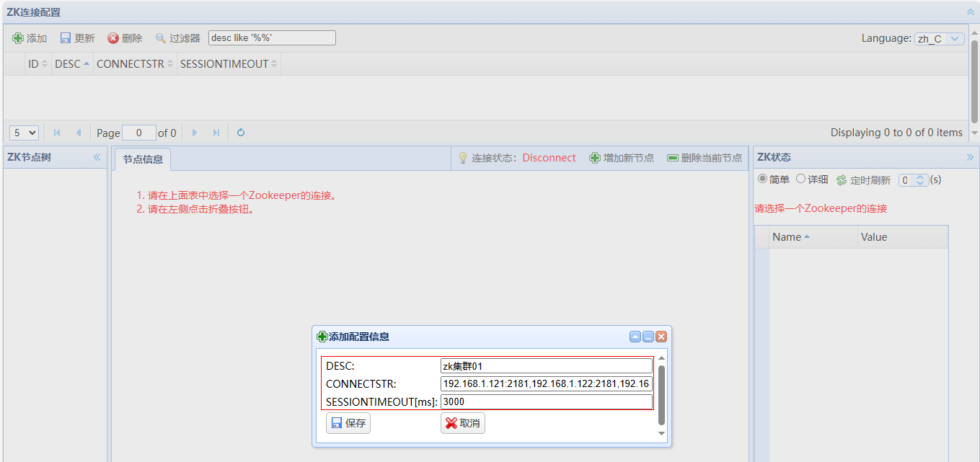Collapse the ZK节点树 panel
Viewport: 980px width, 462px height.
tap(97, 157)
